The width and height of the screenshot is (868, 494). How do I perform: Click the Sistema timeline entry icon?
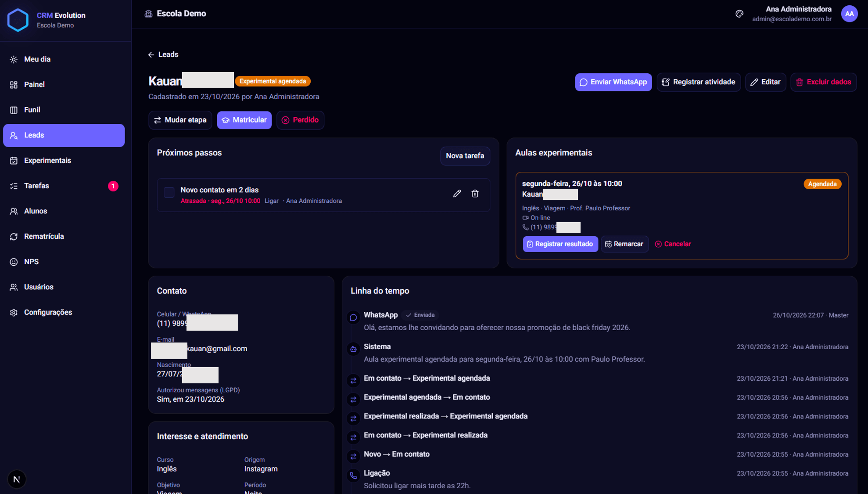coord(353,349)
